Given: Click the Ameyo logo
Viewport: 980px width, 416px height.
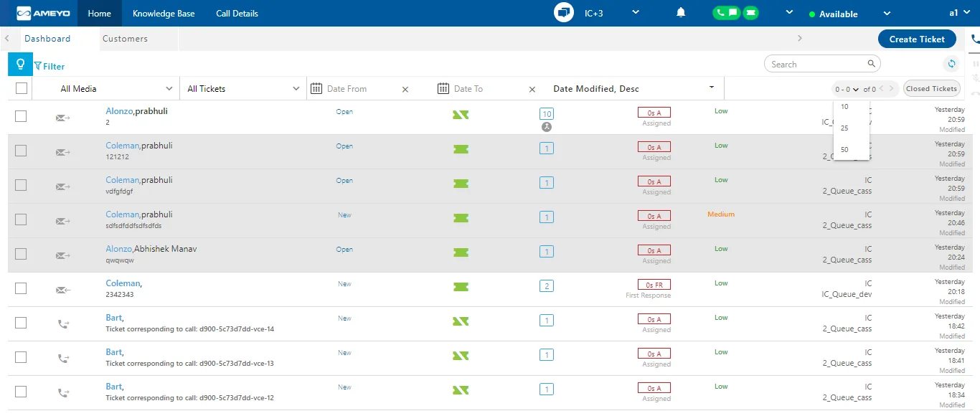Looking at the screenshot, I should pyautogui.click(x=44, y=13).
